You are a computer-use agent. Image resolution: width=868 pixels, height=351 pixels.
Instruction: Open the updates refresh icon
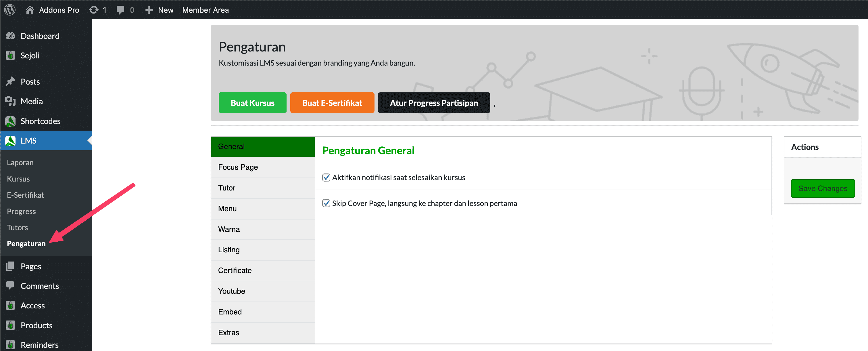94,10
